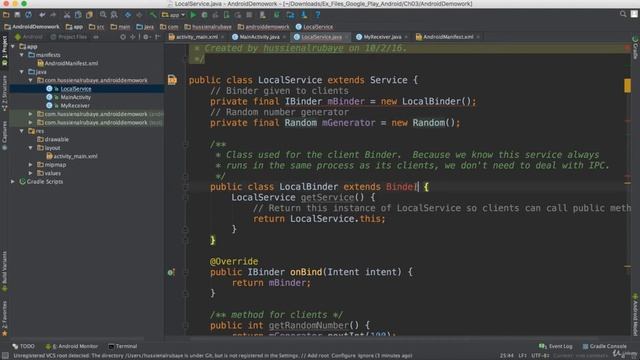The width and height of the screenshot is (640, 360).
Task: Click the src breadcrumb folder
Action: (x=97, y=27)
